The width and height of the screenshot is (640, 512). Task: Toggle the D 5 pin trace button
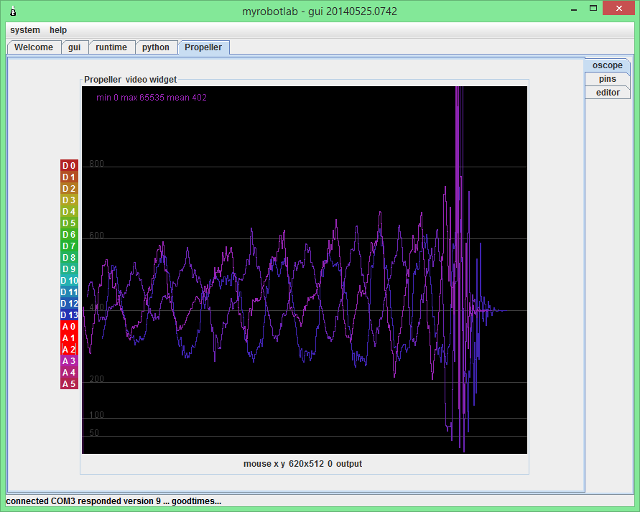click(69, 223)
